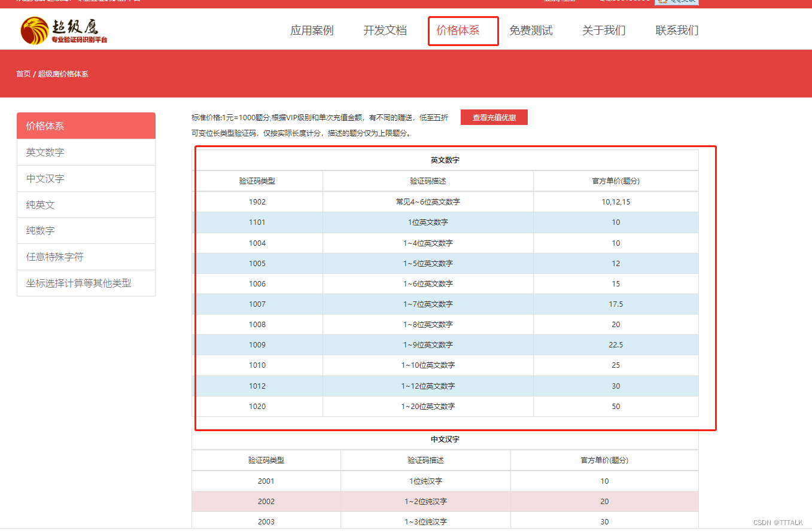Screen dimensions: 812x531
Task: Go to 免费测试 page
Action: (531, 30)
